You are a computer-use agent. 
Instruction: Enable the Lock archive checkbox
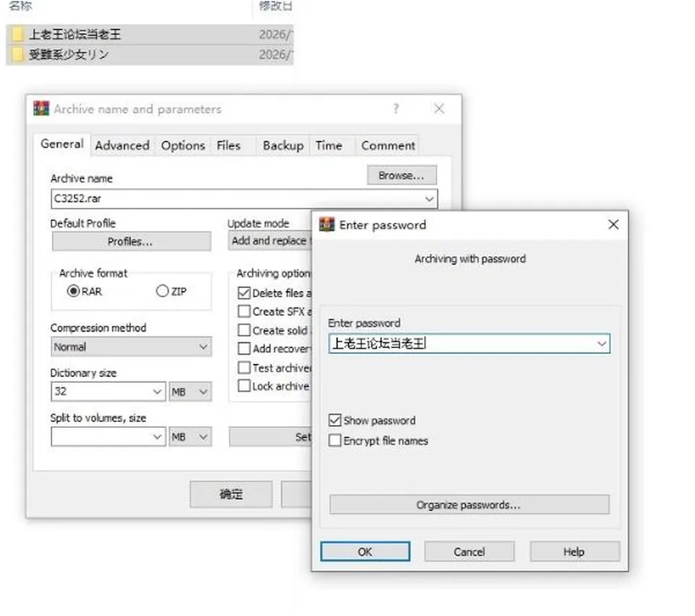pyautogui.click(x=244, y=386)
